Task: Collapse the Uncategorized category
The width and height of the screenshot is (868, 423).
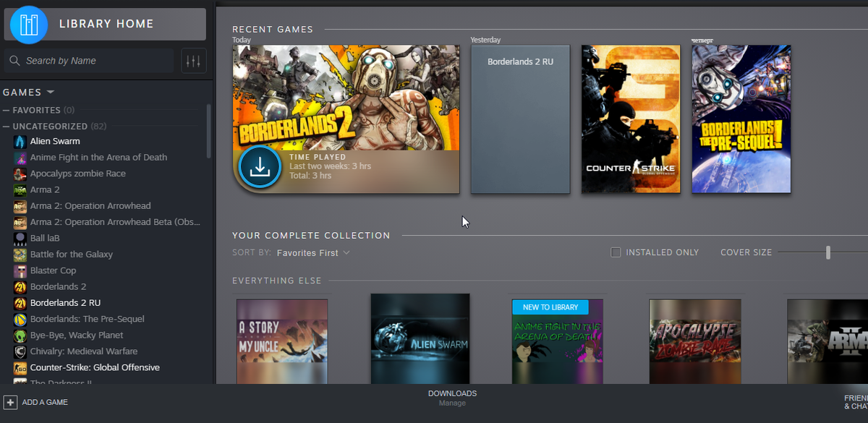Action: (x=6, y=126)
